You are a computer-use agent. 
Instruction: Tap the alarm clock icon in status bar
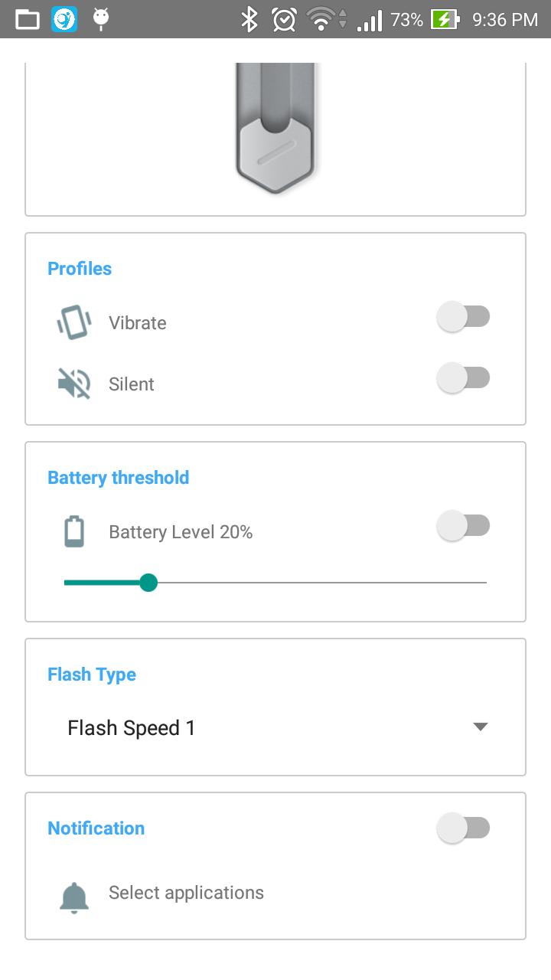pos(284,19)
